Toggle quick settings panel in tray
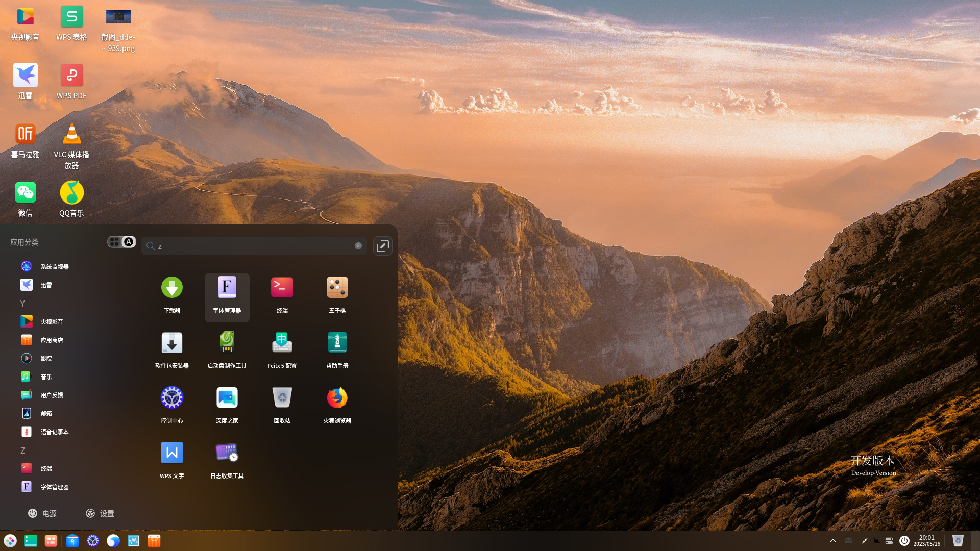The image size is (980, 551). pos(889,541)
